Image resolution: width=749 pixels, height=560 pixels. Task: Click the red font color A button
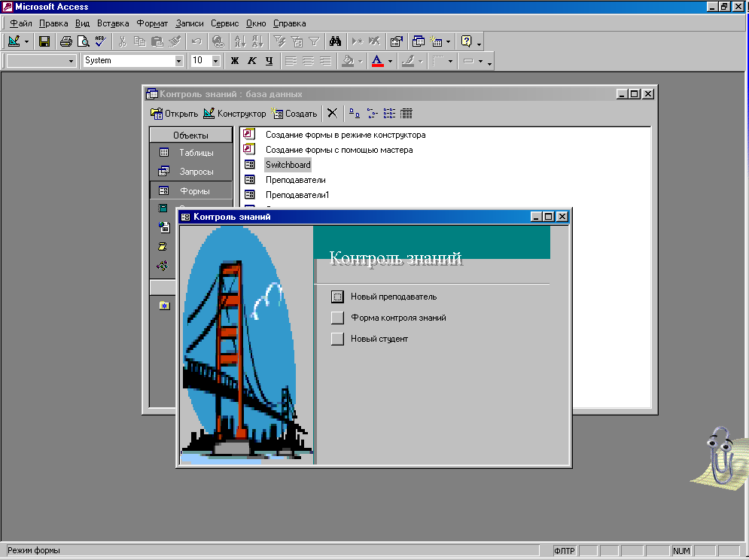(x=377, y=61)
